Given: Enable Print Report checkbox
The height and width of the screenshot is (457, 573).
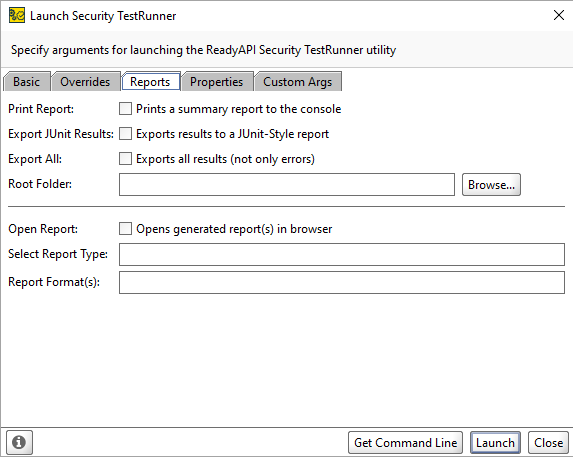Looking at the screenshot, I should click(x=125, y=108).
